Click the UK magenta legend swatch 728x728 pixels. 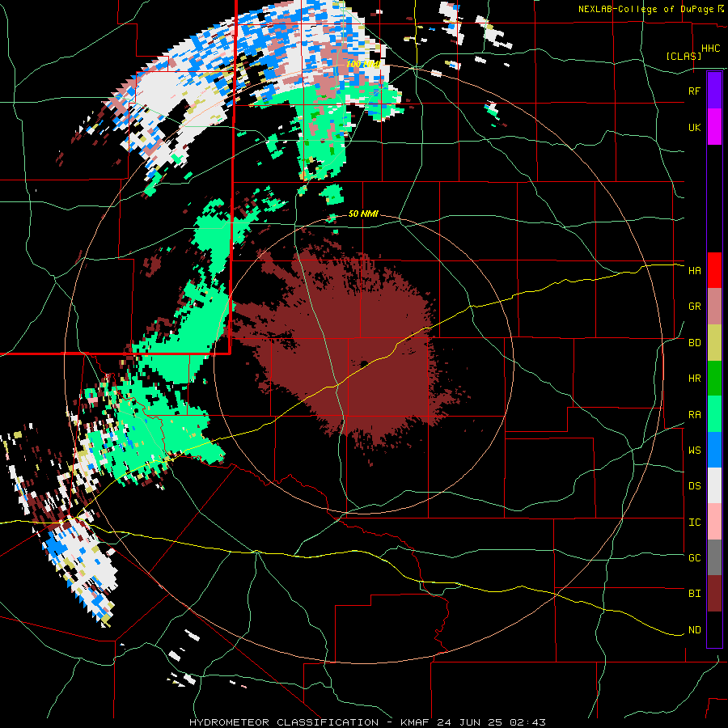[714, 127]
